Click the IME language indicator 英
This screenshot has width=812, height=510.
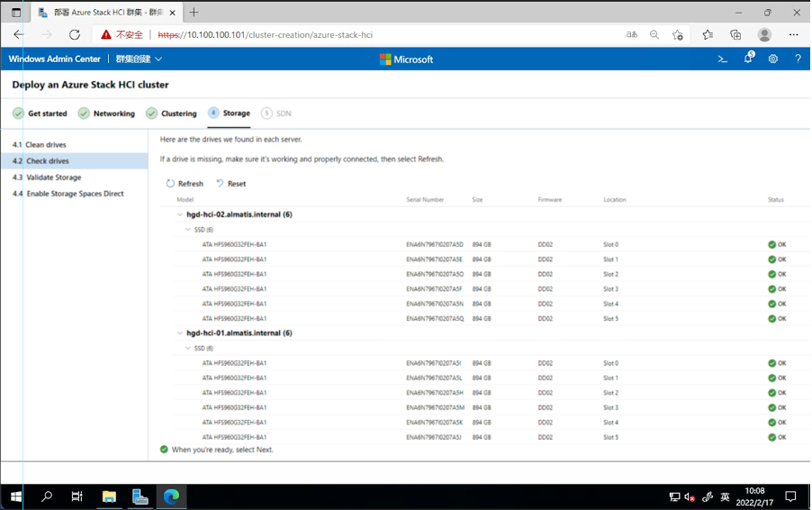[x=725, y=497]
